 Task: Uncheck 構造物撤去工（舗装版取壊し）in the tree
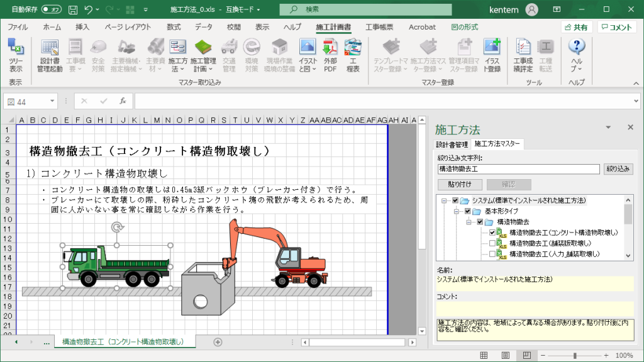492,244
